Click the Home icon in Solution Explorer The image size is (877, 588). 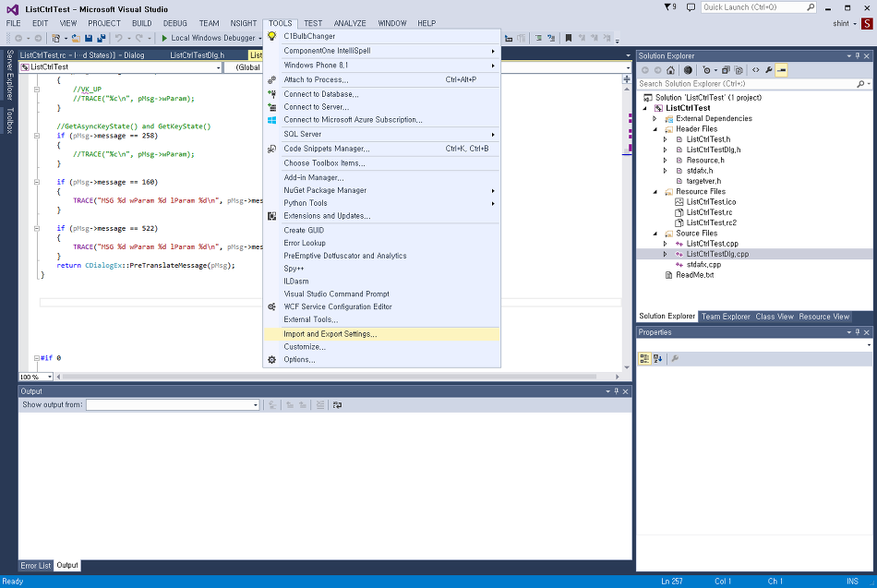pyautogui.click(x=671, y=70)
